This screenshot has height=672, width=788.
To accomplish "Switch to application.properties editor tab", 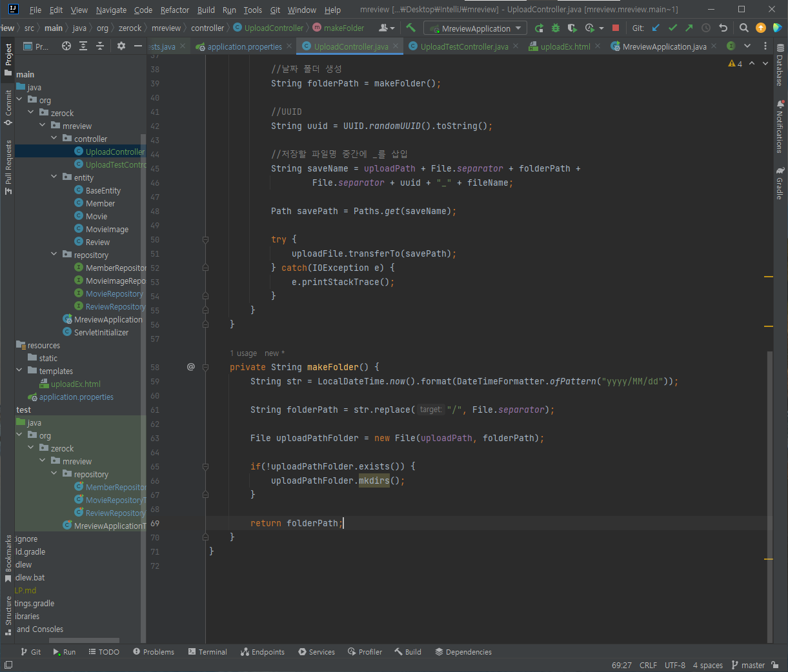I will [244, 46].
